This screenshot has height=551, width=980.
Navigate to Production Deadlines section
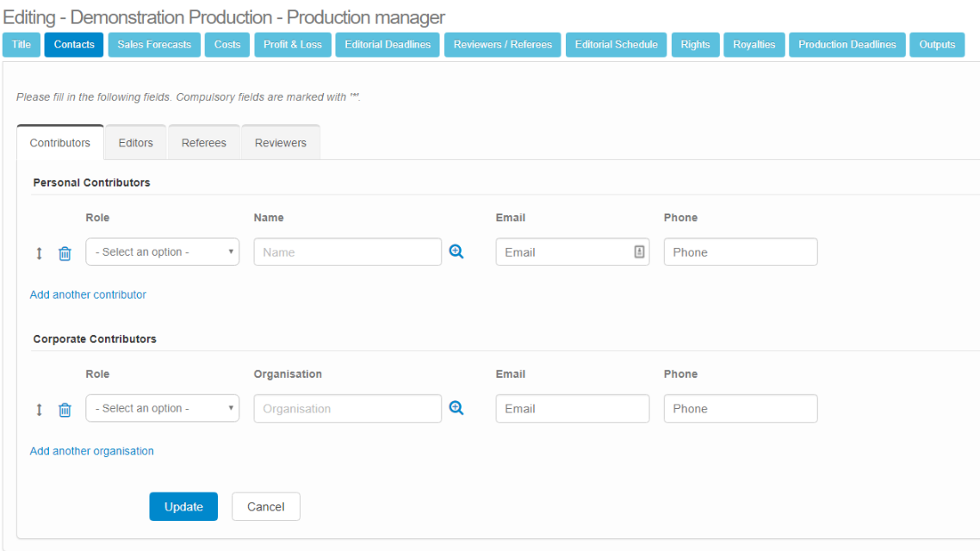[847, 45]
